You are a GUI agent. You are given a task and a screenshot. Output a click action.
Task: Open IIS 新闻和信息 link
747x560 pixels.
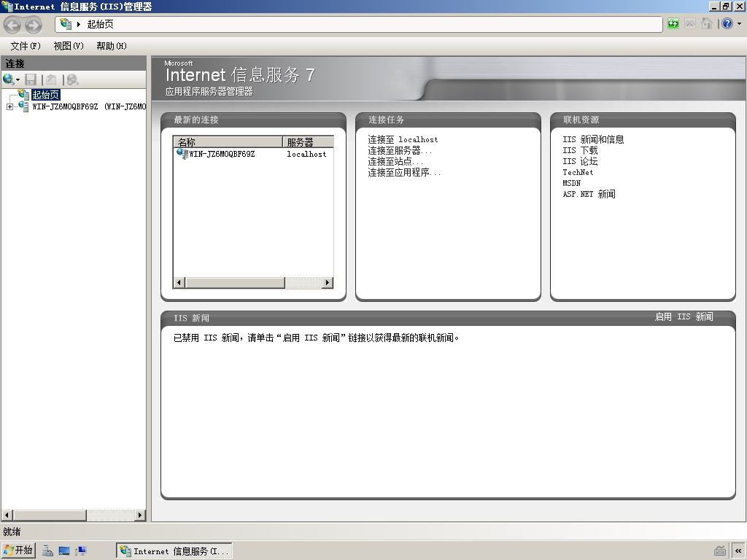593,139
